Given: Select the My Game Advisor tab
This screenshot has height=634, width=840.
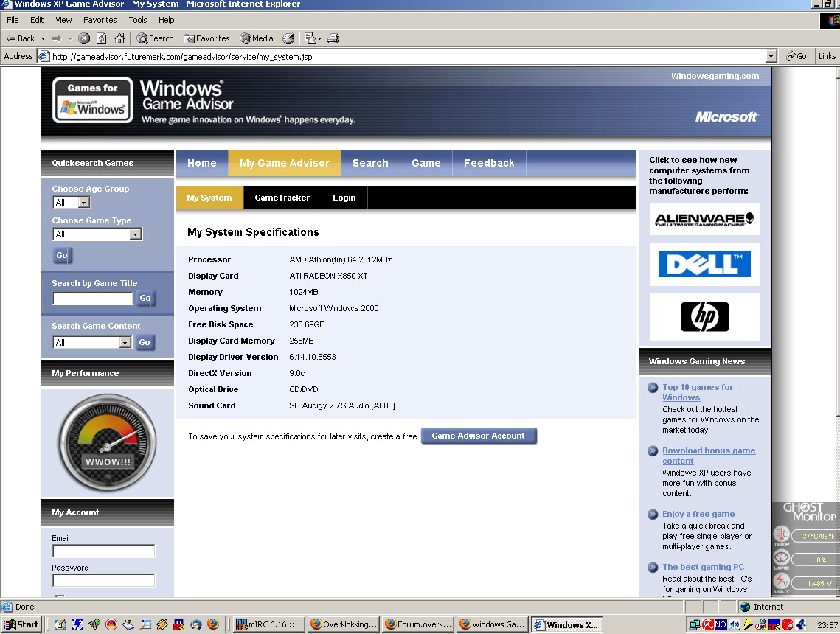Looking at the screenshot, I should pos(285,163).
